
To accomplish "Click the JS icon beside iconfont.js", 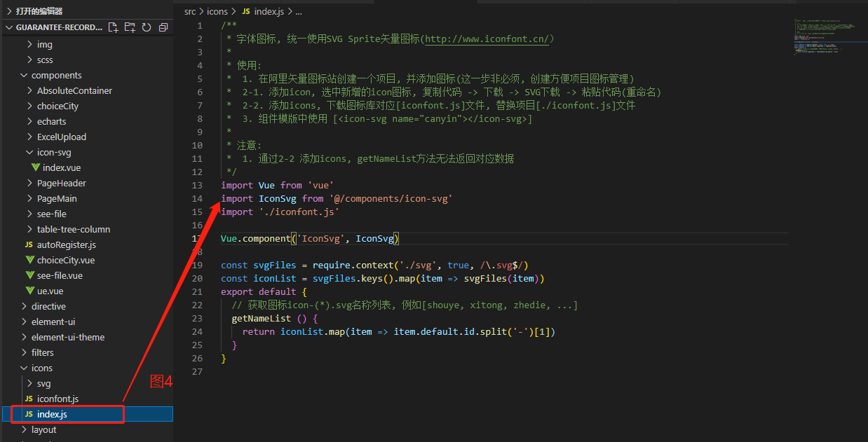I will tap(29, 399).
